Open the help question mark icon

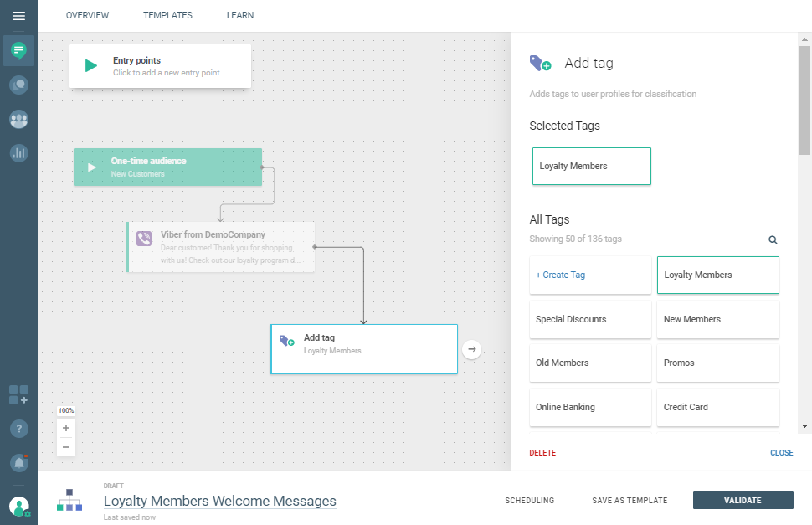[18, 429]
